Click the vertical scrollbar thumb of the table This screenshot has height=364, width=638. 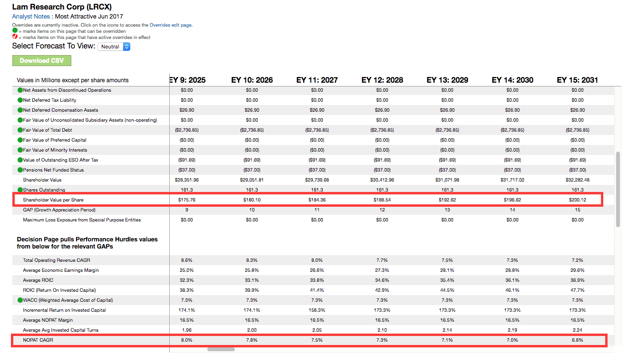[618, 190]
